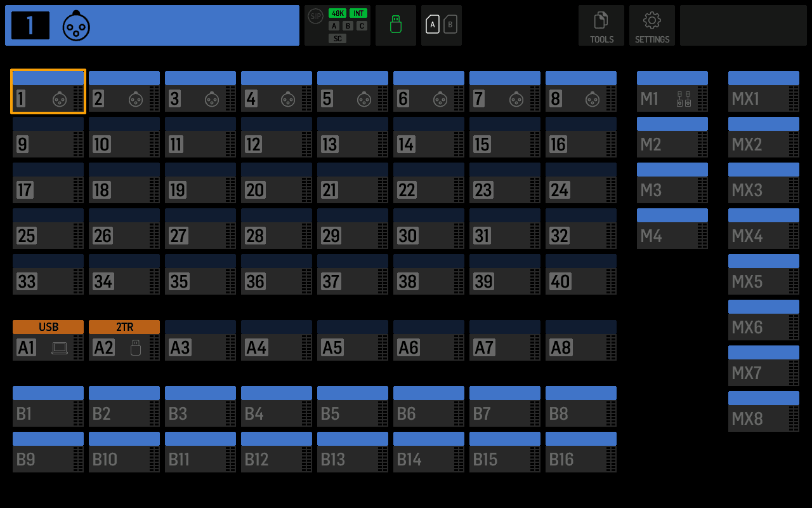Toggle the SC indicator
This screenshot has height=508, width=812.
pos(337,39)
